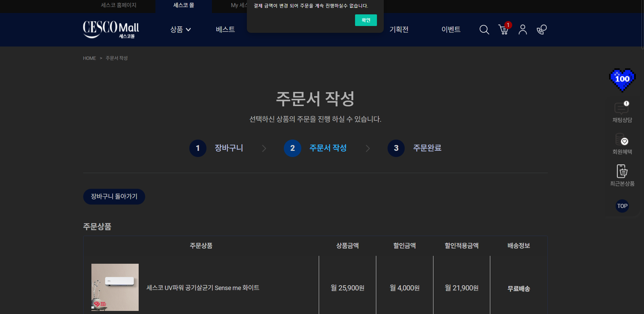Viewport: 644px width, 314px height.
Task: Open the shopping cart icon
Action: coord(503,30)
